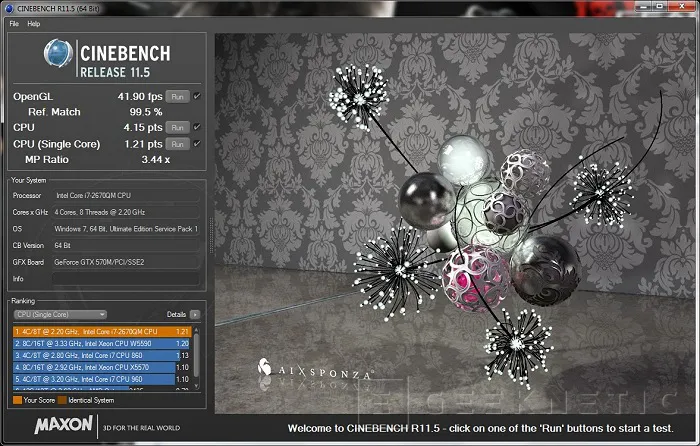Click the Details arrow button in Ranking
The image size is (700, 446).
click(195, 314)
